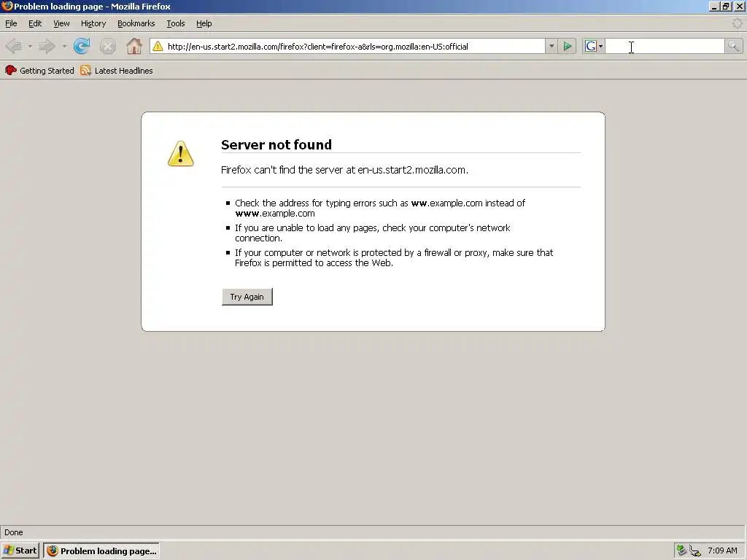Select the Problem loading page taskbar button
This screenshot has width=747, height=560.
[x=101, y=551]
